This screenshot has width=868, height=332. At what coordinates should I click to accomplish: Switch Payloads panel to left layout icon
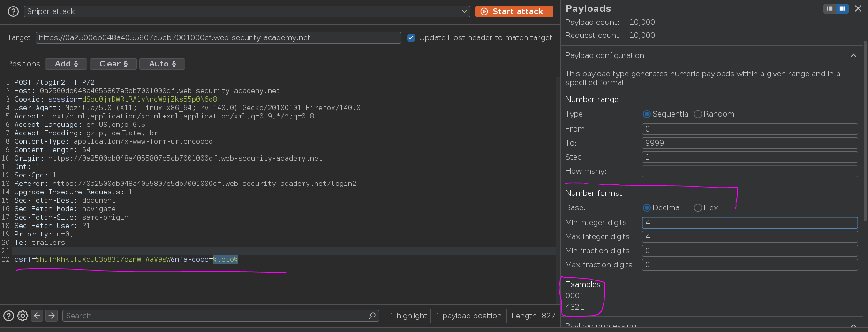[830, 8]
